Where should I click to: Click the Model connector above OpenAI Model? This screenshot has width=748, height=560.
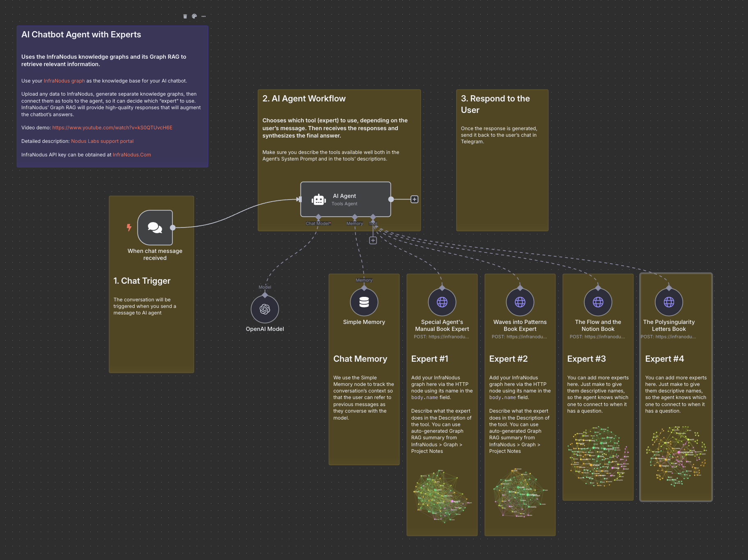pos(265,295)
